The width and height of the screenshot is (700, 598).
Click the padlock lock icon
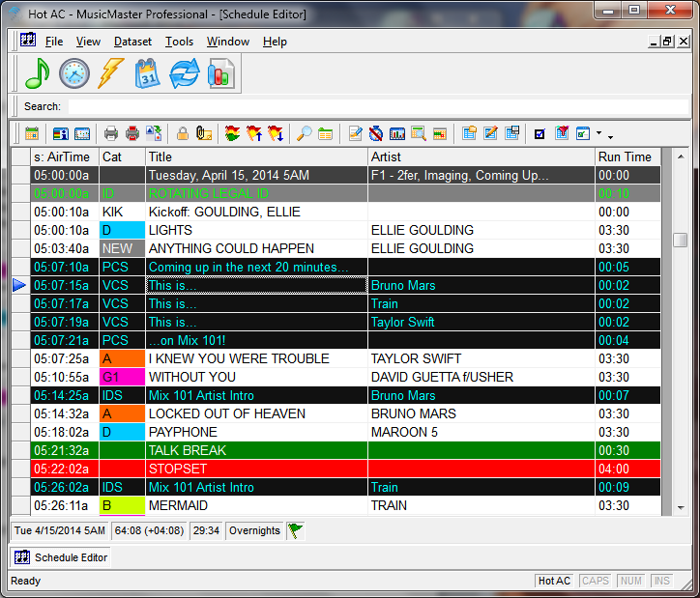pyautogui.click(x=182, y=133)
